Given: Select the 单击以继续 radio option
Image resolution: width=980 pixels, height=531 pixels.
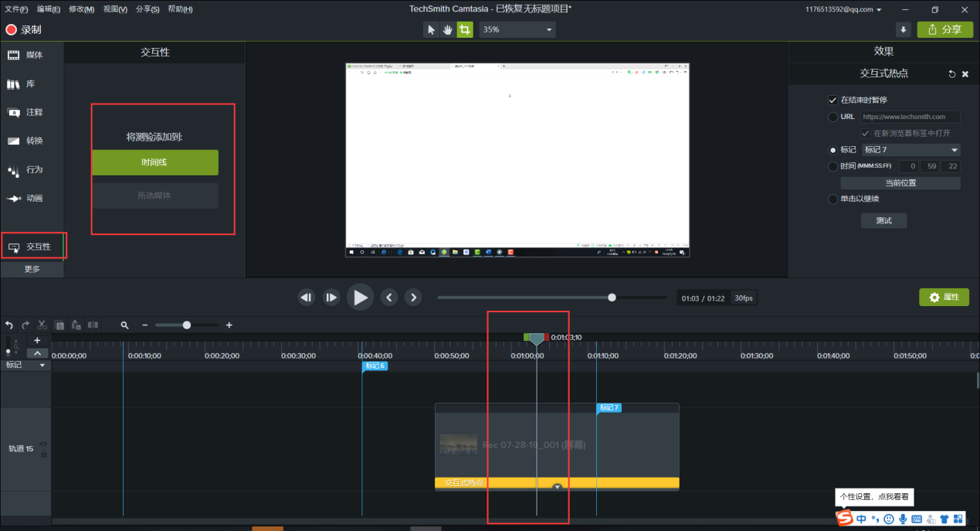Looking at the screenshot, I should point(832,199).
